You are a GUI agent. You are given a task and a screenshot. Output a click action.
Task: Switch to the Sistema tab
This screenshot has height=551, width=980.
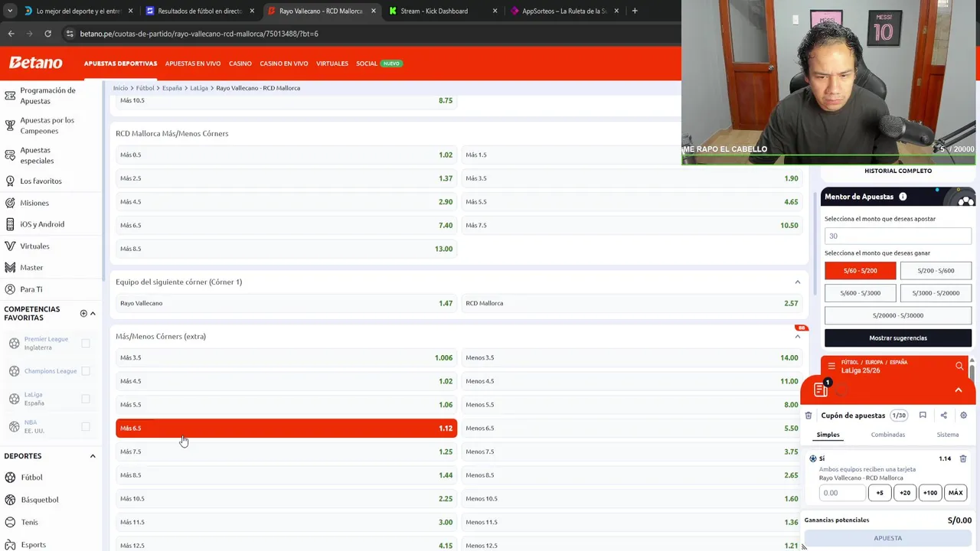click(947, 435)
